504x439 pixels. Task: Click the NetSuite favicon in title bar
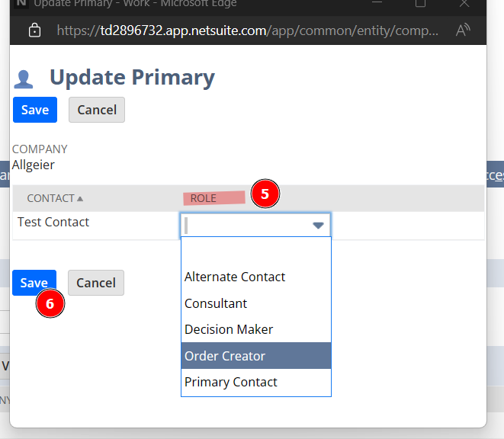[21, 4]
